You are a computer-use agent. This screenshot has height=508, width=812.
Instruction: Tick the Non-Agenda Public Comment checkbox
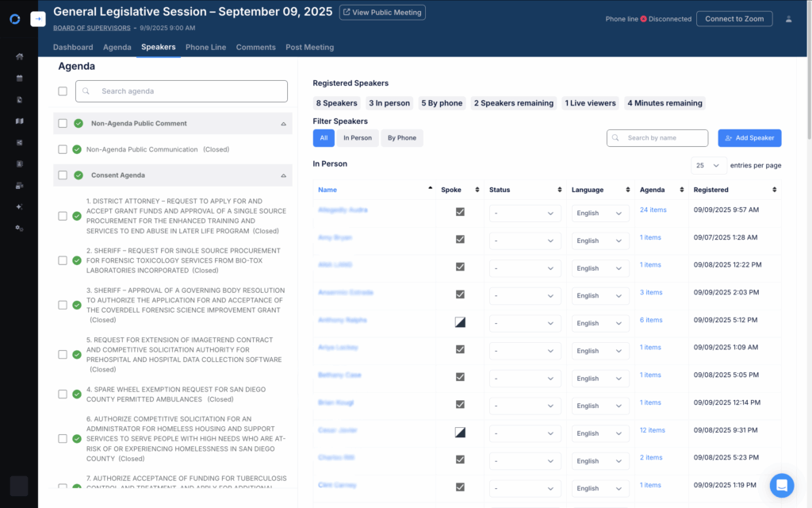tap(62, 123)
